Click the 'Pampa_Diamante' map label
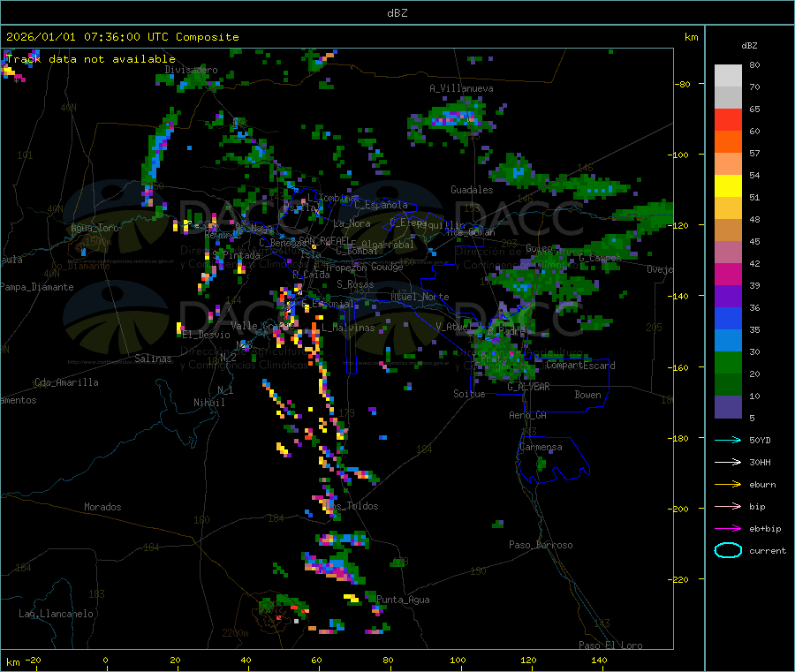Image resolution: width=795 pixels, height=672 pixels. pos(37,287)
